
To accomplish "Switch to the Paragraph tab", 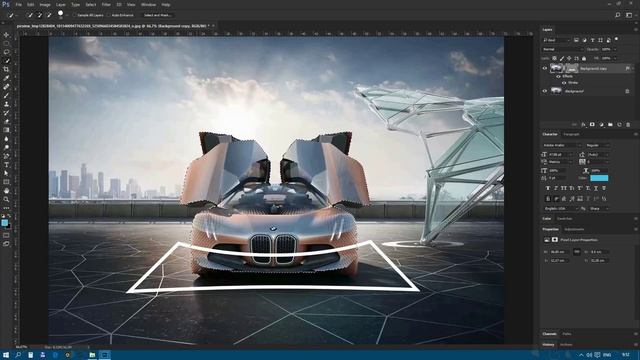I will pyautogui.click(x=571, y=134).
